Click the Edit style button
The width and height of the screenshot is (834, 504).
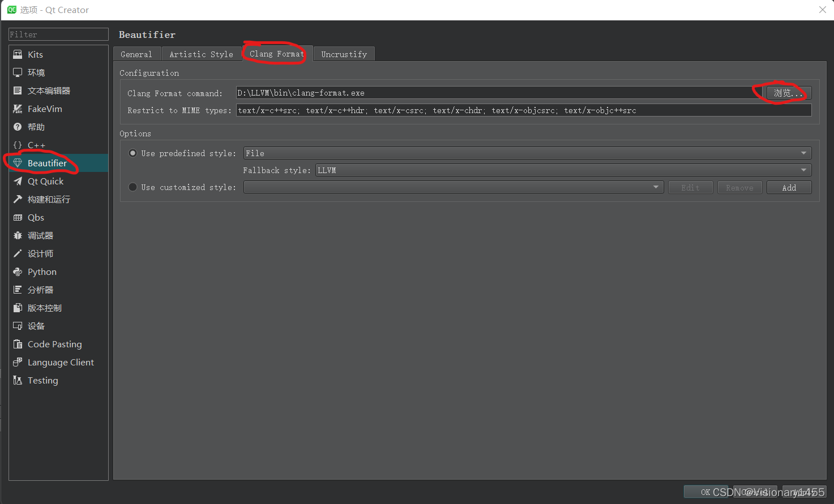(690, 188)
